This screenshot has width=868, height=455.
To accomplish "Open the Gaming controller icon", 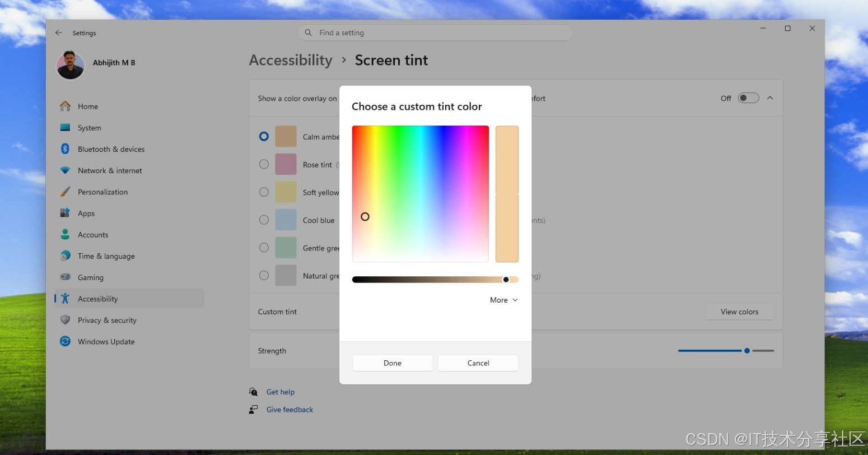I will [x=66, y=277].
